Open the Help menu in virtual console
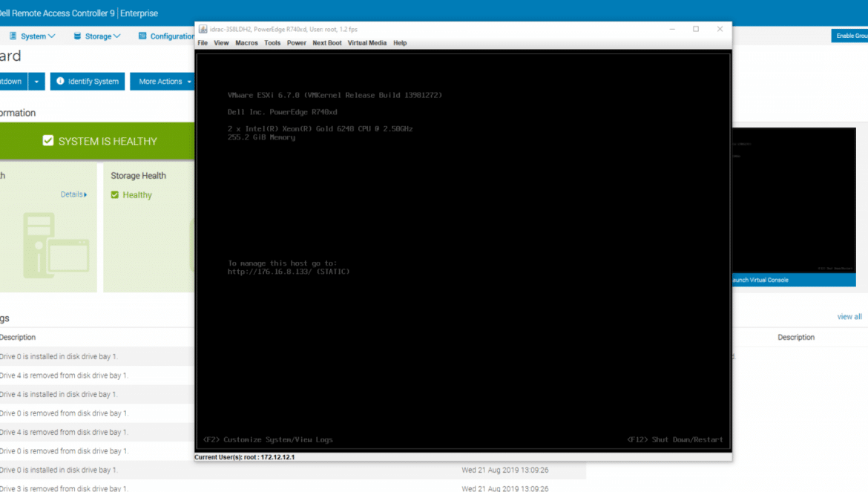The image size is (868, 492). [400, 42]
